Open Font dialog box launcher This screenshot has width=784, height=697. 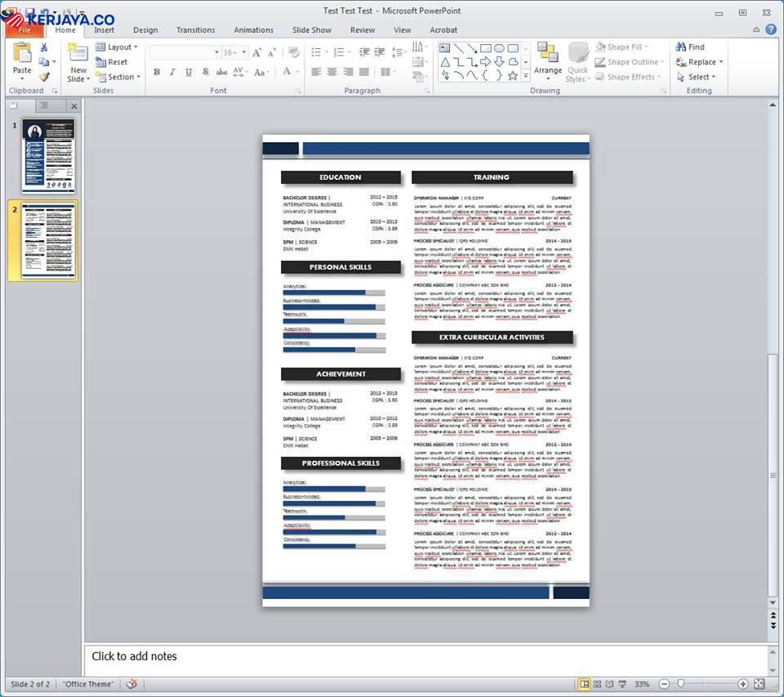click(x=298, y=91)
